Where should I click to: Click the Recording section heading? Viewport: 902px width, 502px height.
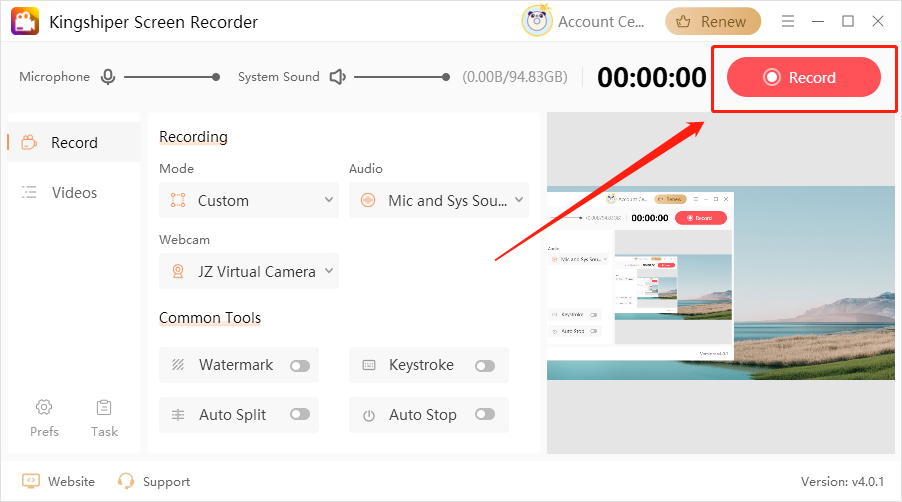point(193,137)
